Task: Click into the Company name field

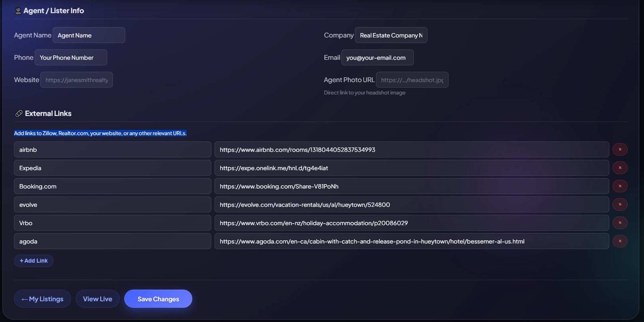Action: (x=391, y=35)
